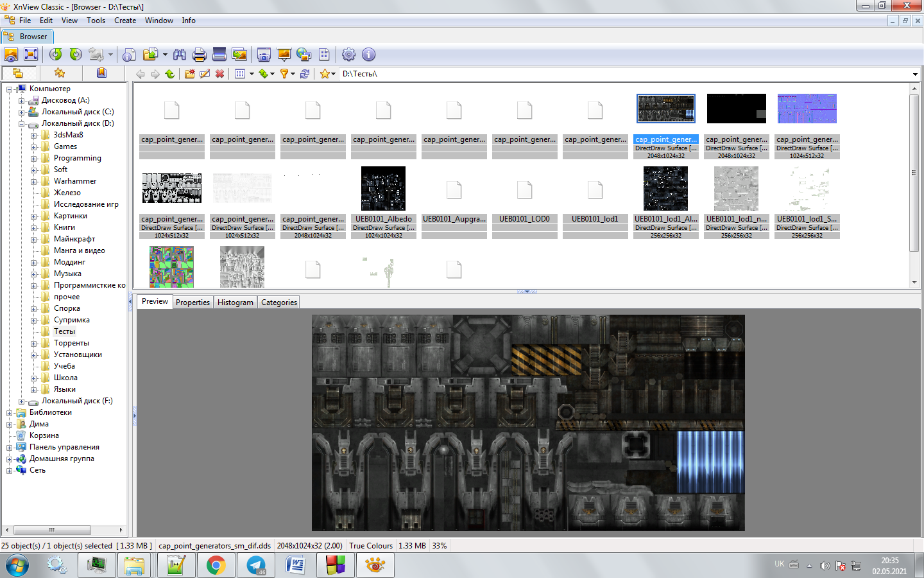Expand the 3dsMax8 folder in the tree
The image size is (924, 578).
(x=34, y=136)
